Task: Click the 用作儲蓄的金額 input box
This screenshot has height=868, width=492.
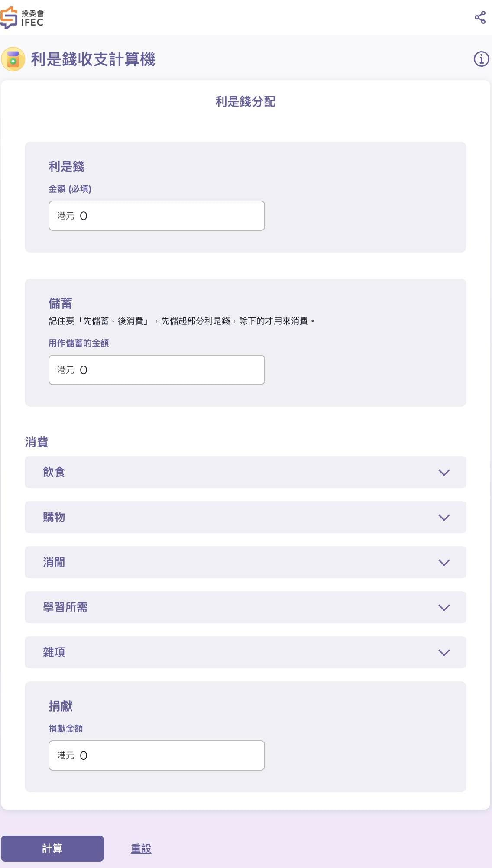Action: pyautogui.click(x=165, y=370)
